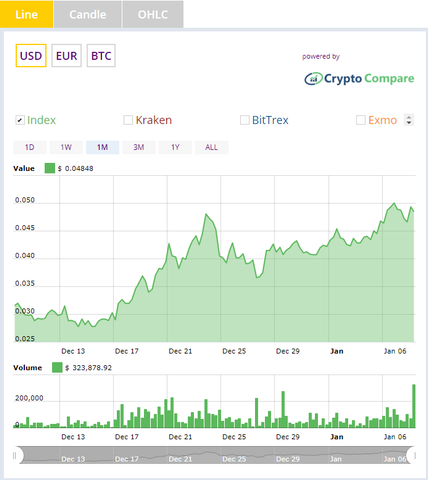Click the green Volume legend swatch

point(57,368)
